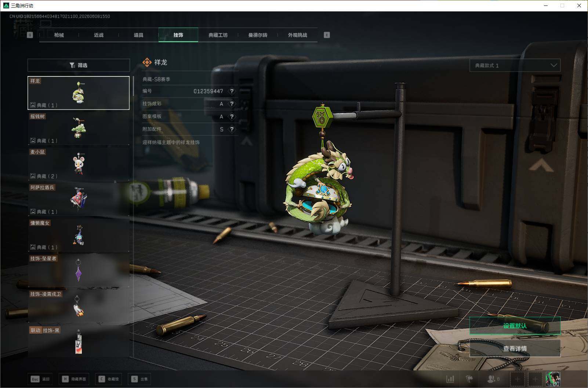Click the 设置默认 button
The image size is (588, 388).
(515, 326)
